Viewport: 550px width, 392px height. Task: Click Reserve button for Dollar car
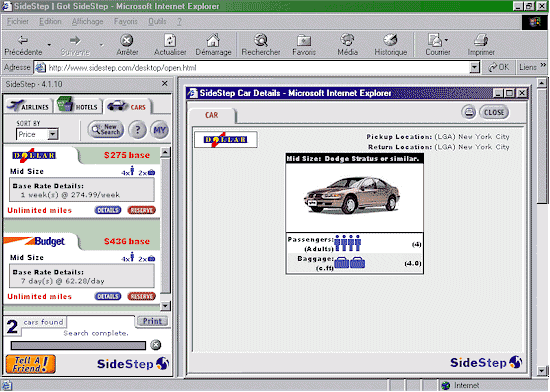(x=141, y=210)
